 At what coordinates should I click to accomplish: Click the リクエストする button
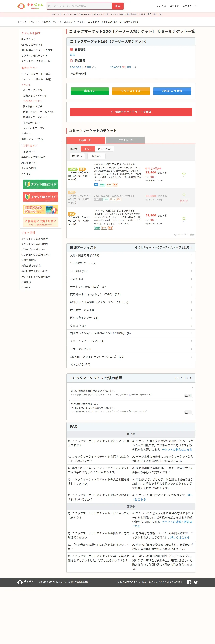(131, 91)
